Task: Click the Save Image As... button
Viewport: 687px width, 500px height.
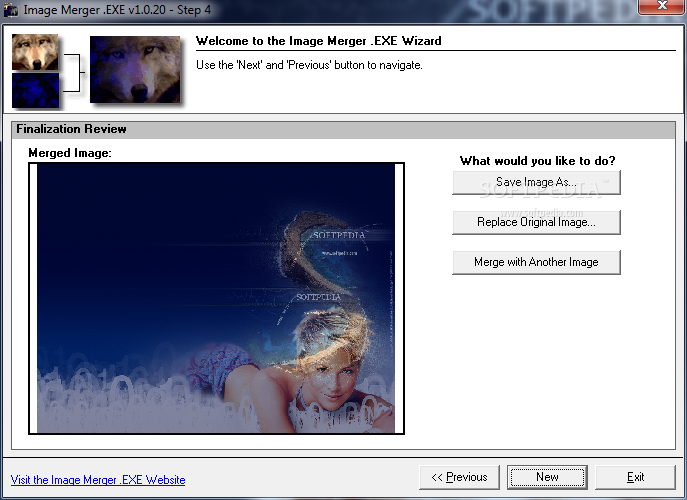Action: (x=536, y=182)
